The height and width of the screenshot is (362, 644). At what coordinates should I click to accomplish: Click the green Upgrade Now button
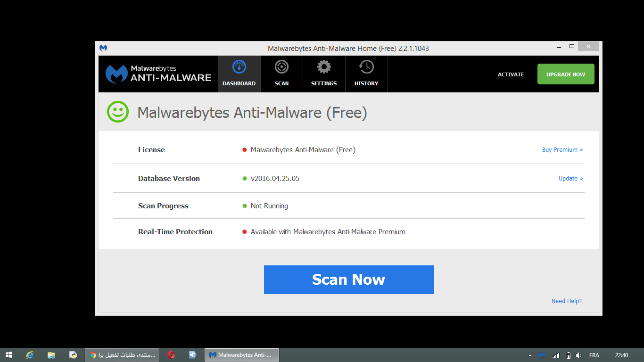(566, 74)
